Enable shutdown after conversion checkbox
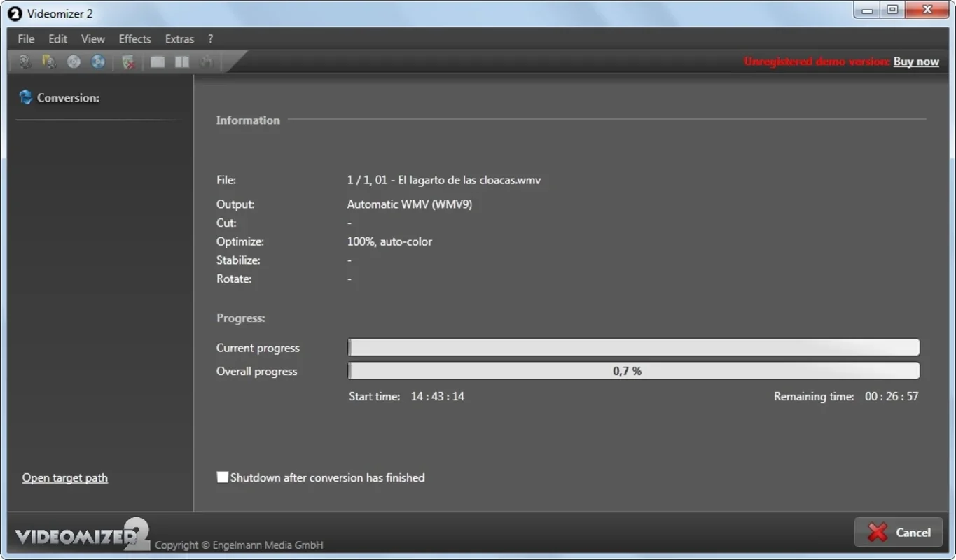 coord(223,477)
